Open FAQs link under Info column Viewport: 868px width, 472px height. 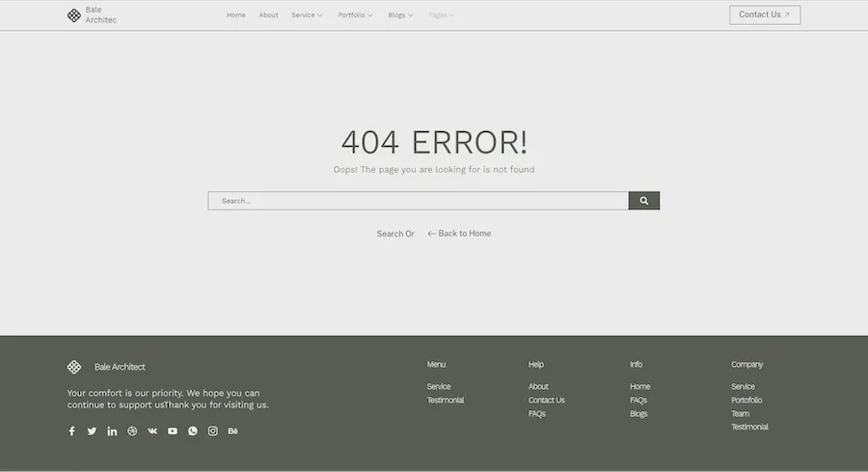coord(638,400)
